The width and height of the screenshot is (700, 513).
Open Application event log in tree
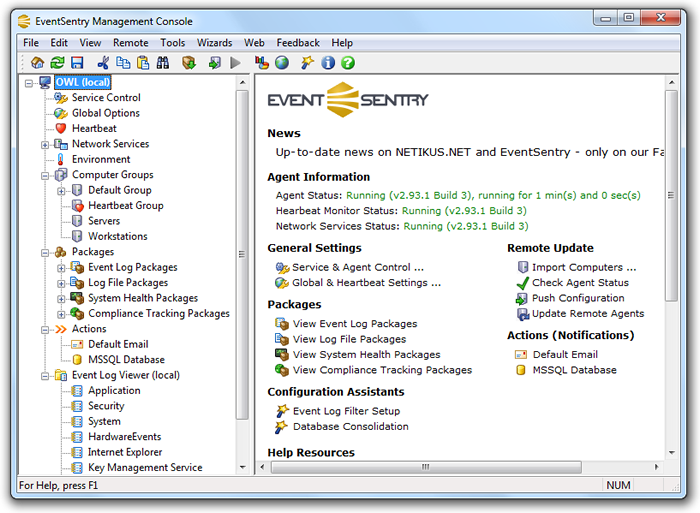pyautogui.click(x=114, y=391)
